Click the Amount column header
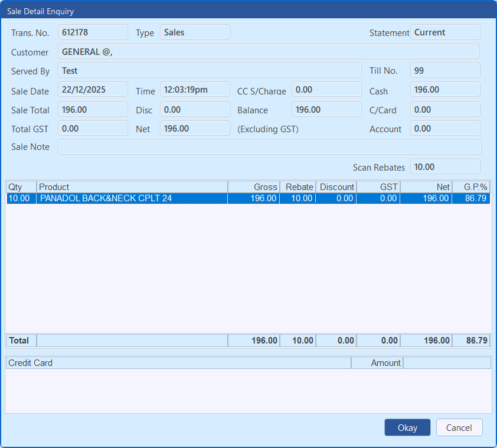The image size is (497, 448). [377, 363]
